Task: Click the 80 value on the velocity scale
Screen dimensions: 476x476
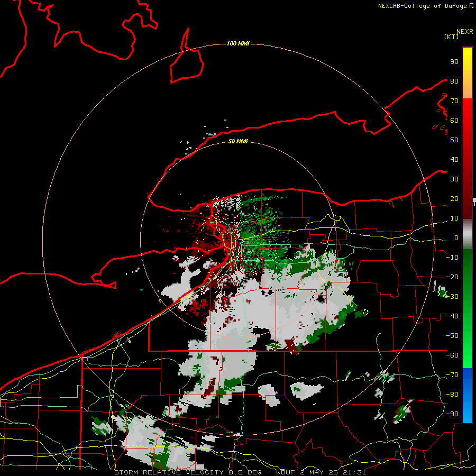Action: tap(454, 81)
